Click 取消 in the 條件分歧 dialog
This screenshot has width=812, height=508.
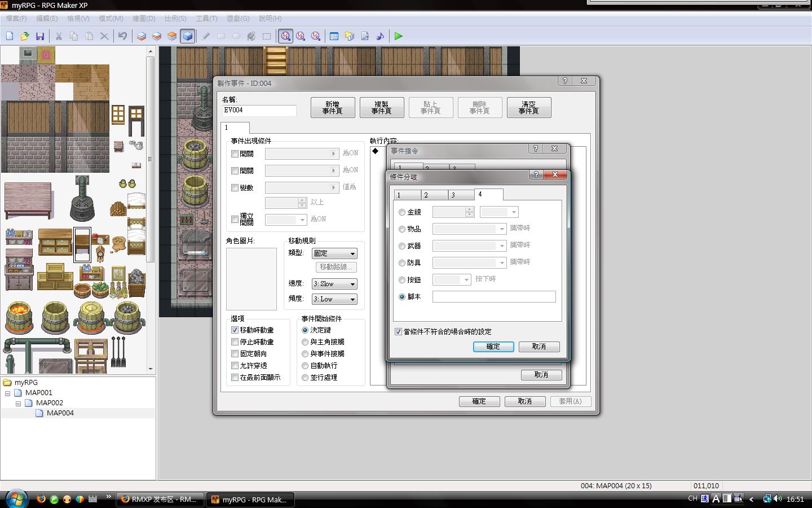(539, 347)
